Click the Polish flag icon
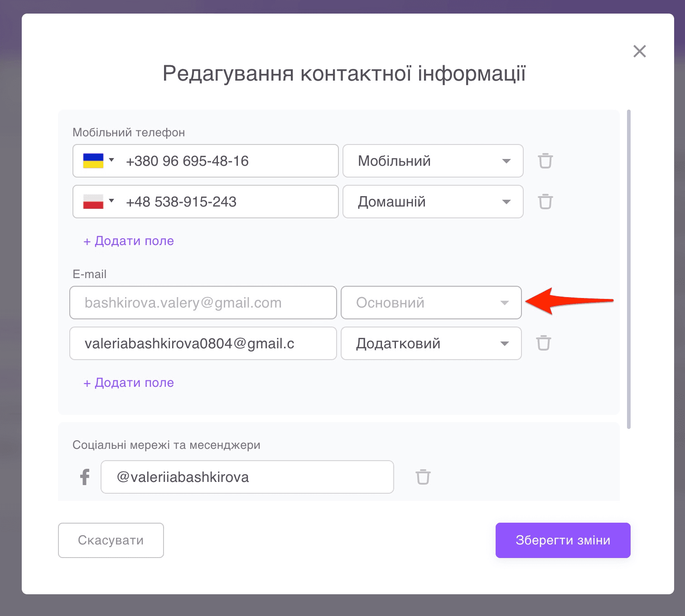This screenshot has height=616, width=685. click(x=94, y=201)
